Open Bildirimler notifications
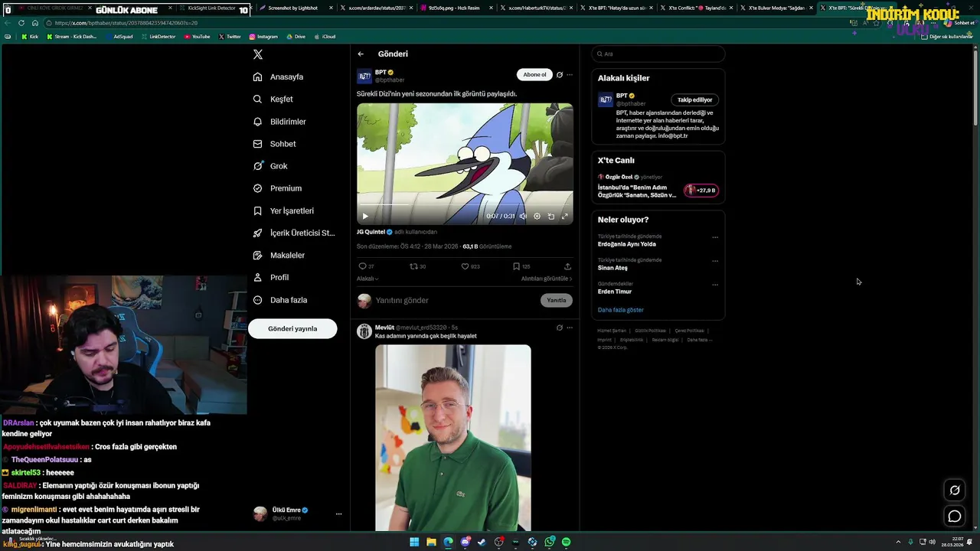 [x=279, y=122]
